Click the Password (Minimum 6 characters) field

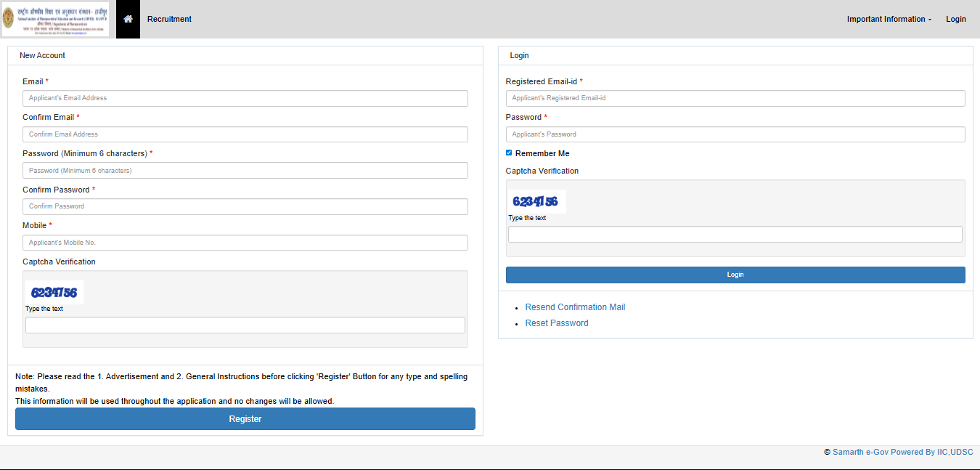coord(245,171)
